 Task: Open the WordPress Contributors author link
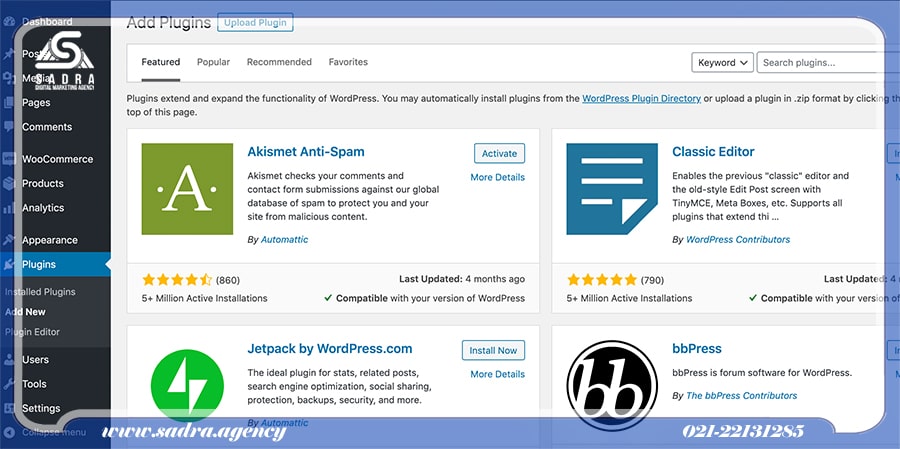tap(738, 239)
